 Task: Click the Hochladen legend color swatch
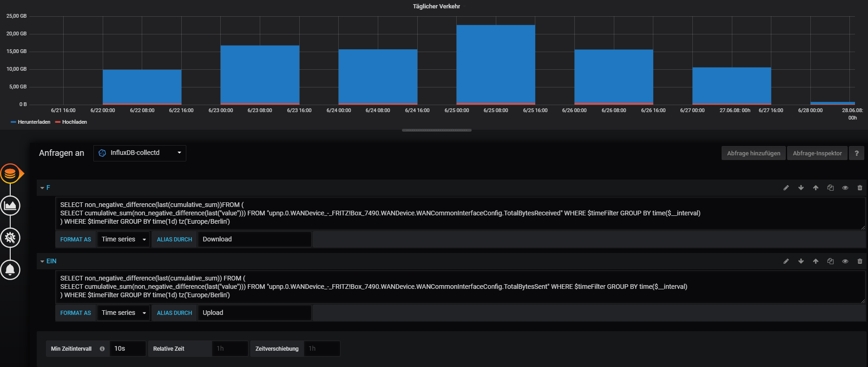(58, 122)
